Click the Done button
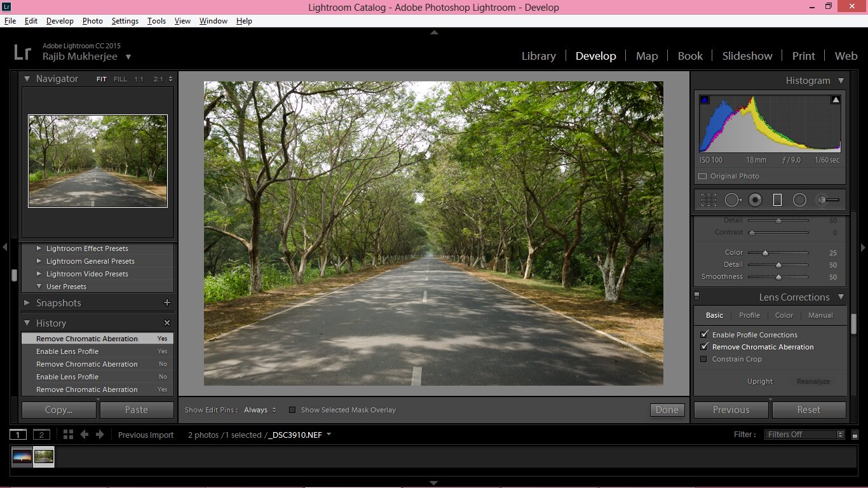Screen dimensions: 868x488 point(667,410)
